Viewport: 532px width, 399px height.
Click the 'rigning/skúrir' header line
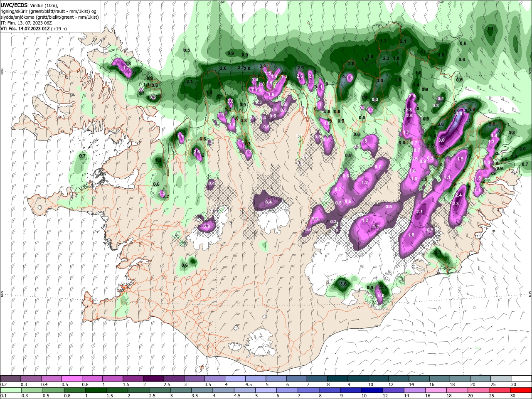tap(49, 11)
